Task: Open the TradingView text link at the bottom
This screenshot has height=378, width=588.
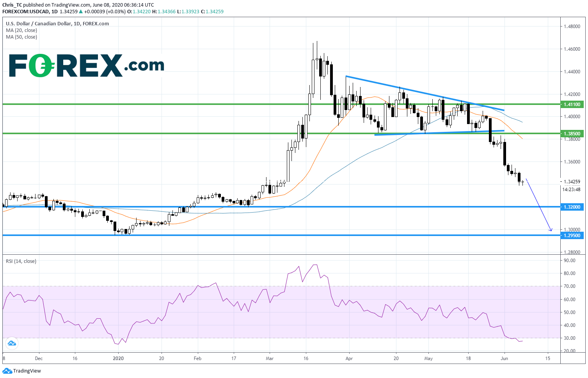Action: tap(27, 371)
